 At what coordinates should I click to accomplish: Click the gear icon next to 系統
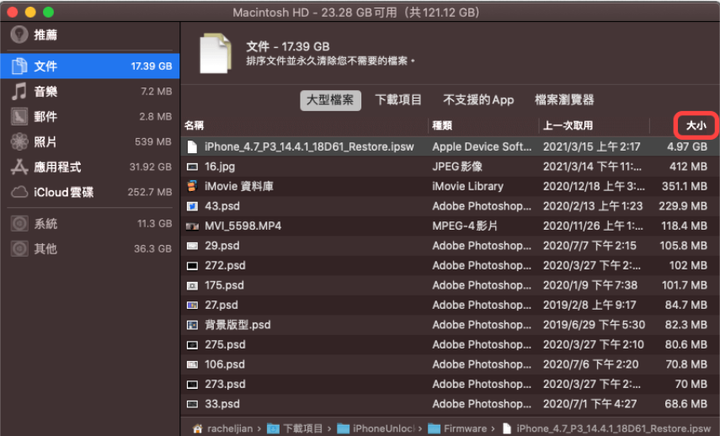[19, 224]
